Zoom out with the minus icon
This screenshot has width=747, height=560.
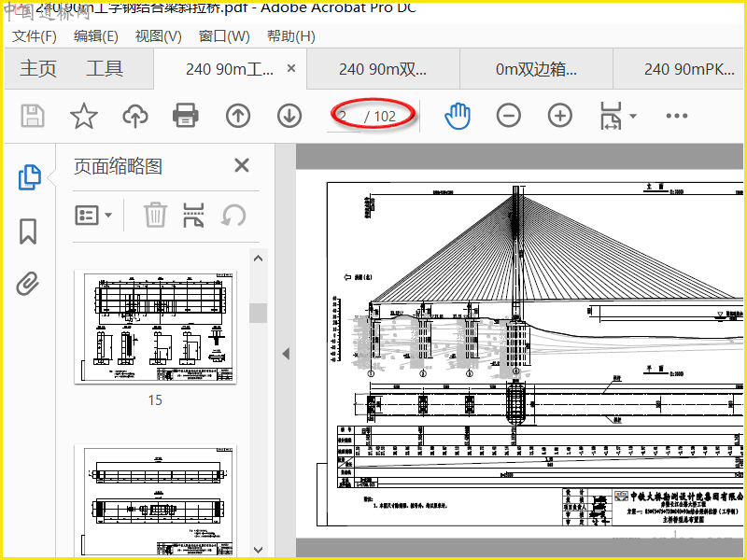pos(508,116)
